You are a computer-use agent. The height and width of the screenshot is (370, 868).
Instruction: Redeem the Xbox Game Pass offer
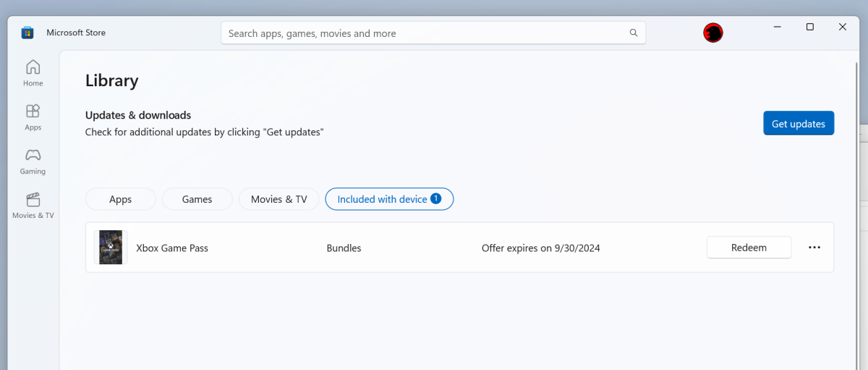[x=749, y=248]
